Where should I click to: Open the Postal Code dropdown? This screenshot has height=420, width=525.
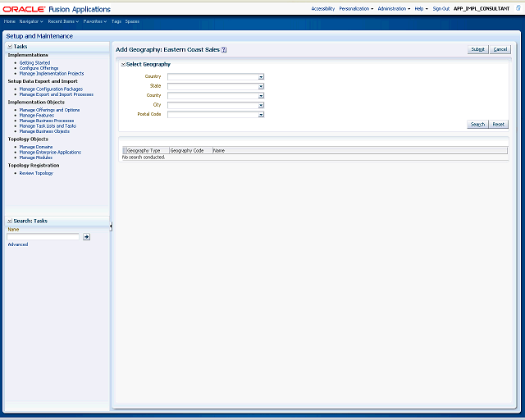[261, 115]
